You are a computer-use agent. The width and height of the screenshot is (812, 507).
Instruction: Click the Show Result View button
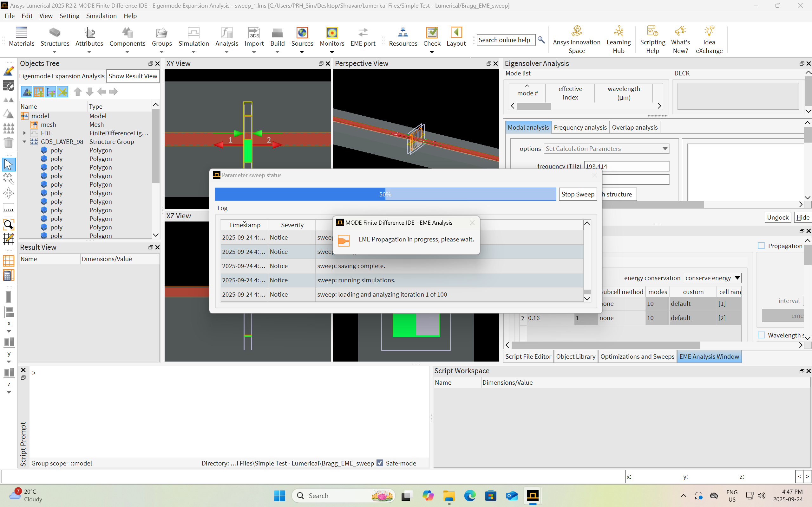click(x=133, y=76)
